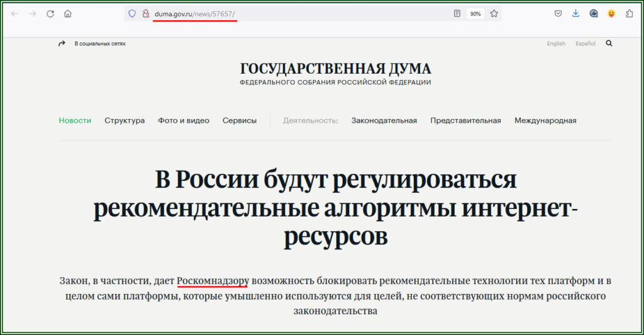Image resolution: width=644 pixels, height=335 pixels.
Task: Switch site language to Español
Action: click(586, 43)
